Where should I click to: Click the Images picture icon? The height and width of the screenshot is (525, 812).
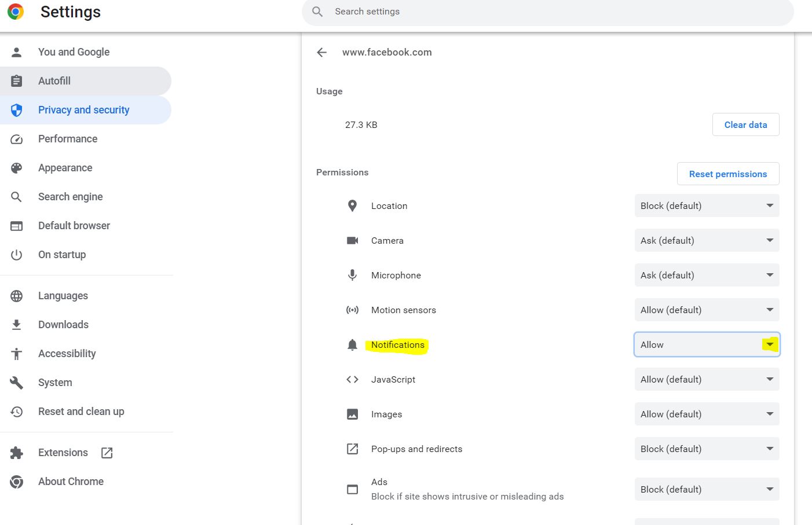tap(352, 414)
